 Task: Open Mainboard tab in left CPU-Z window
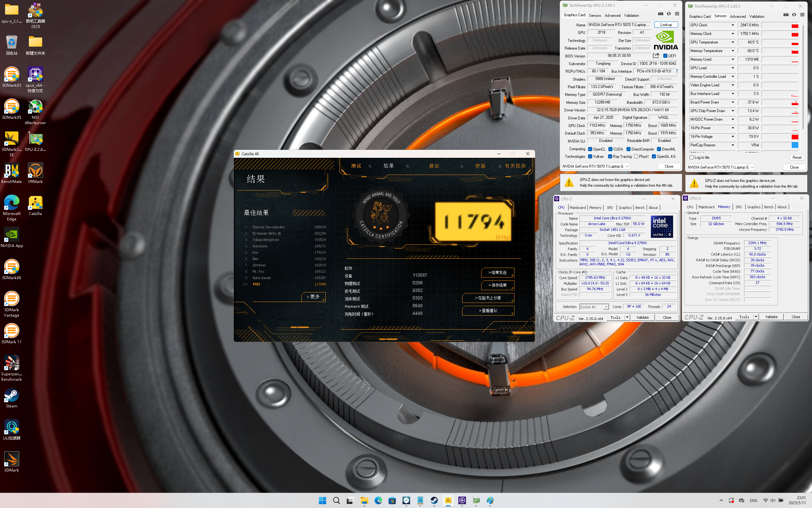pos(578,208)
